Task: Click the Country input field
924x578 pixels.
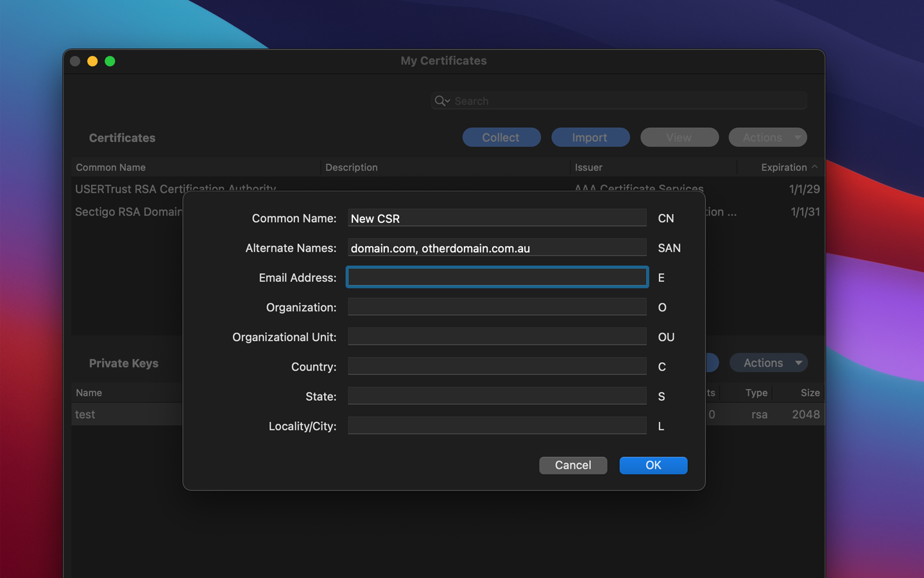Action: tap(497, 366)
